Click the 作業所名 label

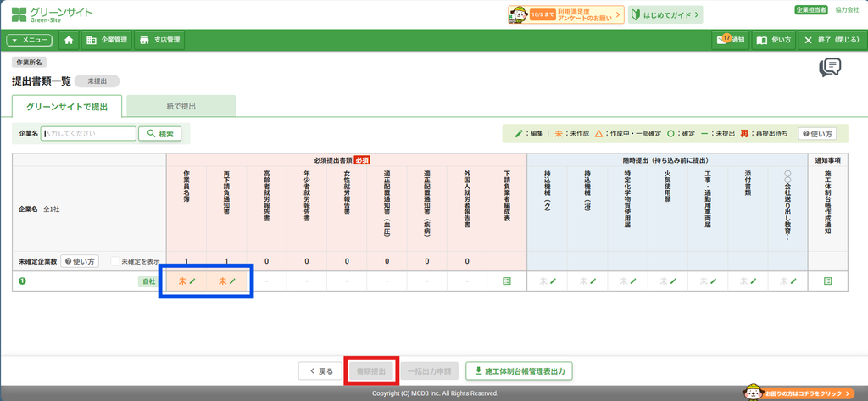pos(29,63)
